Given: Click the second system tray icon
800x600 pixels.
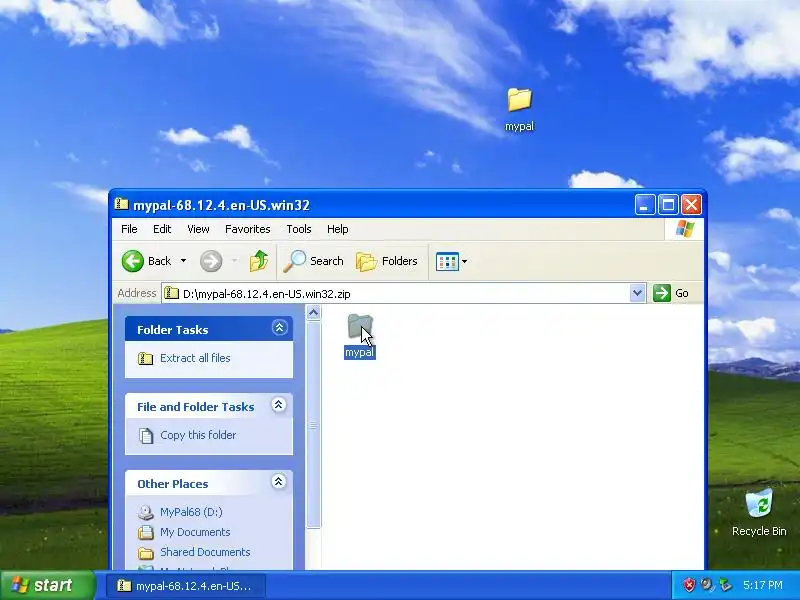Looking at the screenshot, I should [707, 585].
